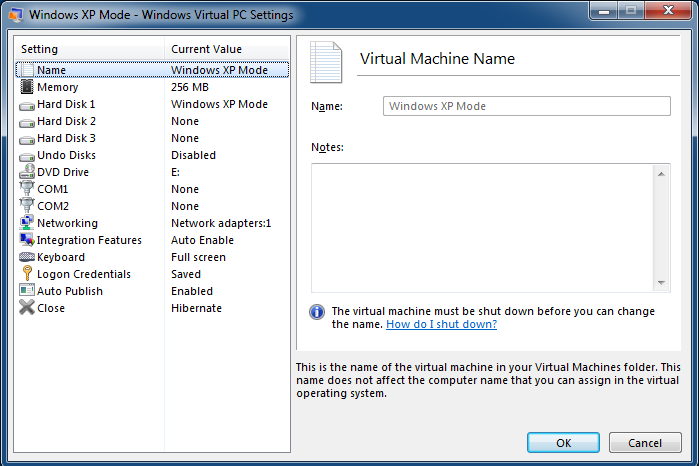Click 'Saved' logon credentials value

(186, 274)
